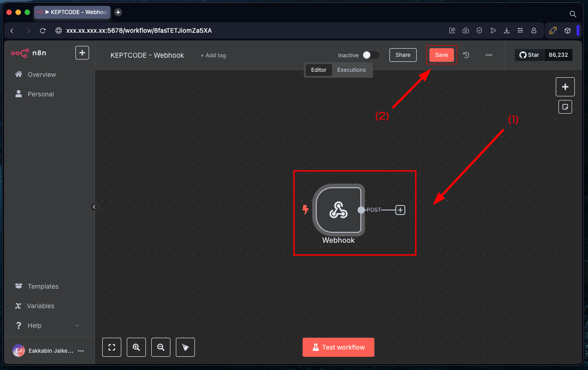This screenshot has height=370, width=588.
Task: Open user menu next to Eakkabin Jaike
Action: click(81, 351)
